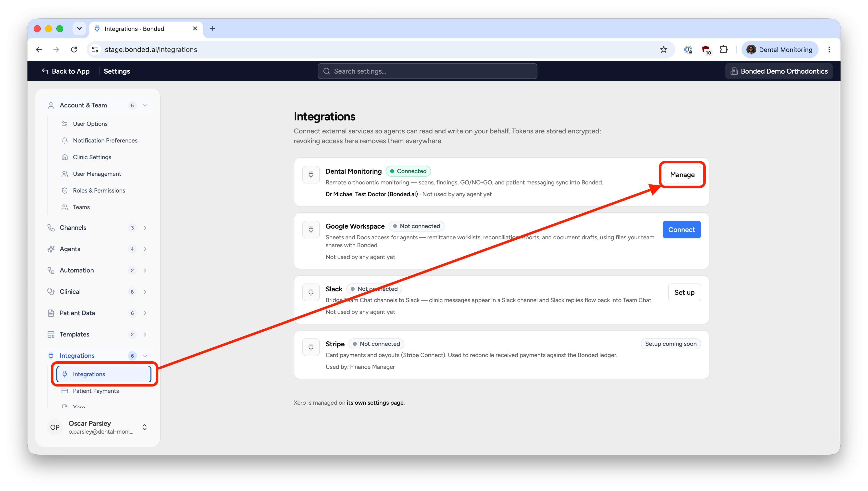Expand the Patient Data section
Viewport: 868px width, 491px height.
pyautogui.click(x=145, y=313)
